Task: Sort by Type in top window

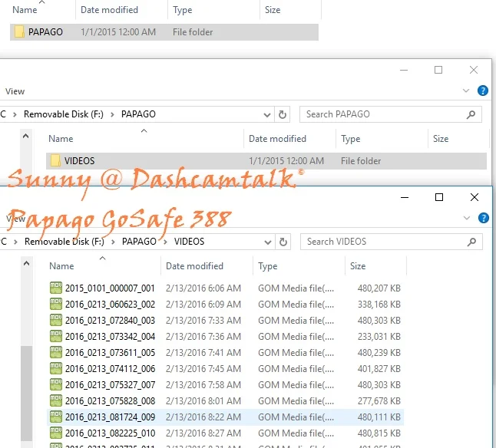Action: tap(182, 10)
